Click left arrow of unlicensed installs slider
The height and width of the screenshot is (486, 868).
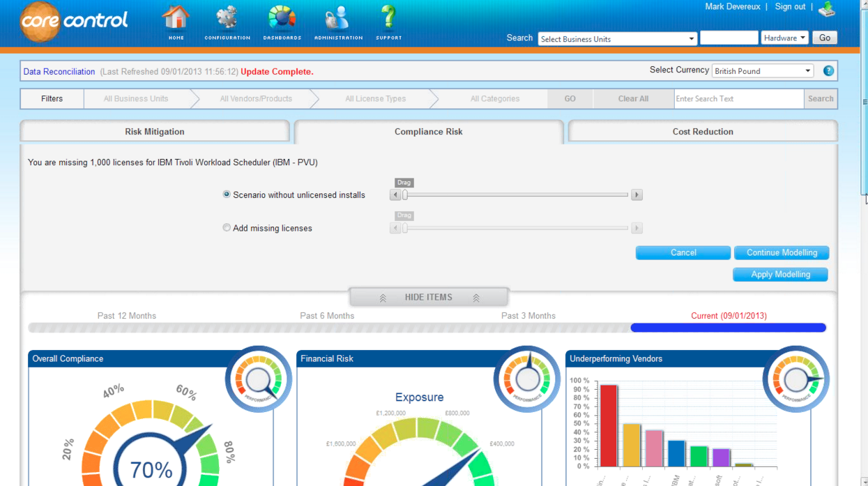tap(395, 195)
